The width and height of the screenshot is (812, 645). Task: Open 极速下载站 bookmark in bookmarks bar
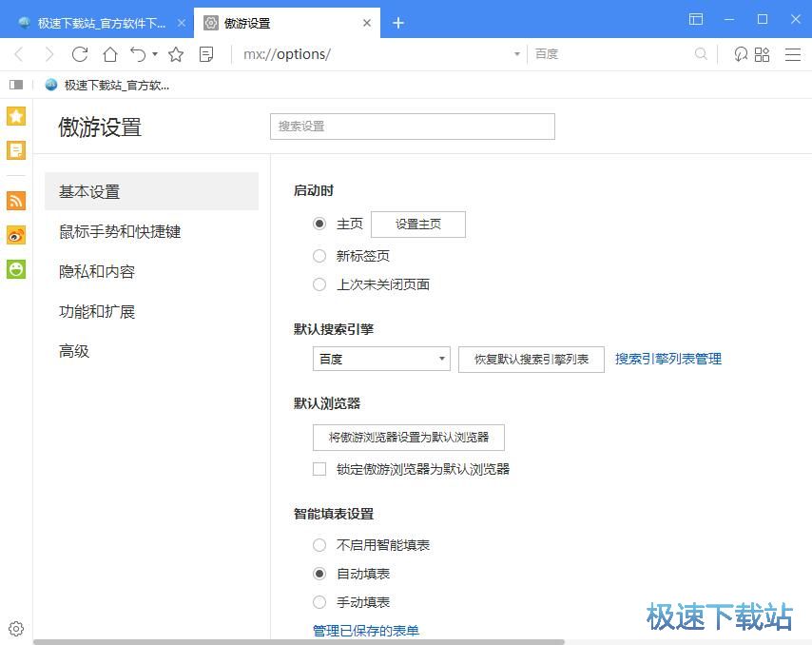click(x=107, y=85)
